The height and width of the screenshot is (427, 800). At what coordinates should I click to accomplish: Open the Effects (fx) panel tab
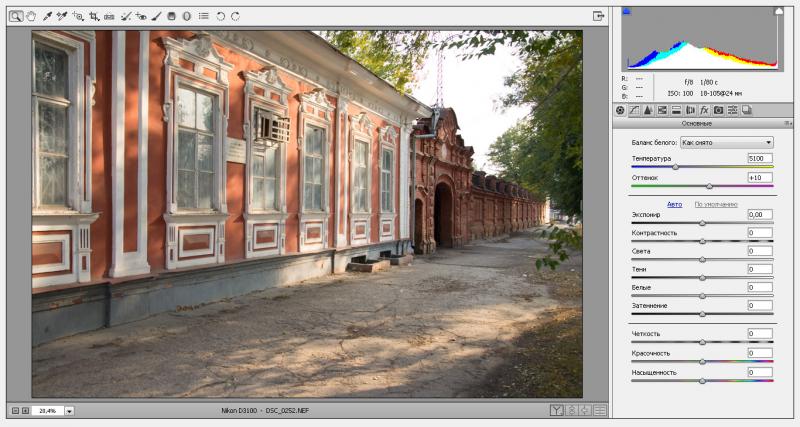[704, 110]
